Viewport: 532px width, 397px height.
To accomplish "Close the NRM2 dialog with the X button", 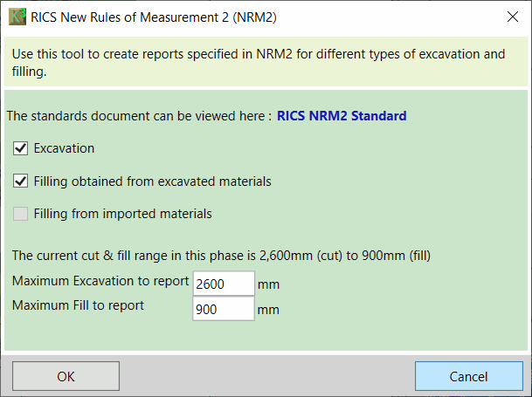I will 512,17.
